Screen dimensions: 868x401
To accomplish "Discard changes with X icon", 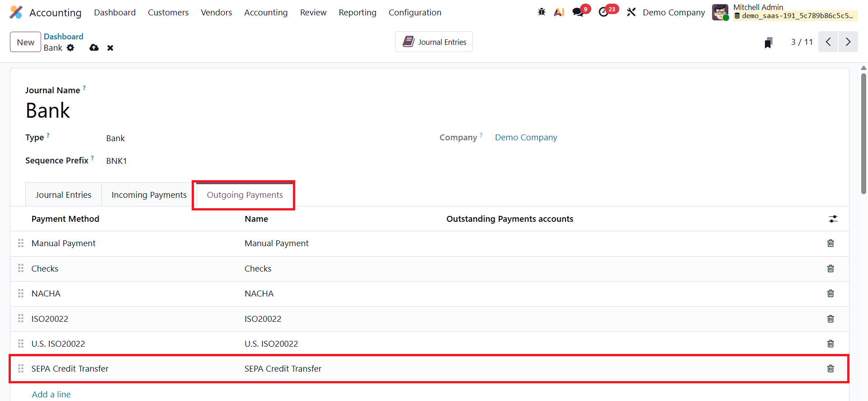I will (110, 48).
